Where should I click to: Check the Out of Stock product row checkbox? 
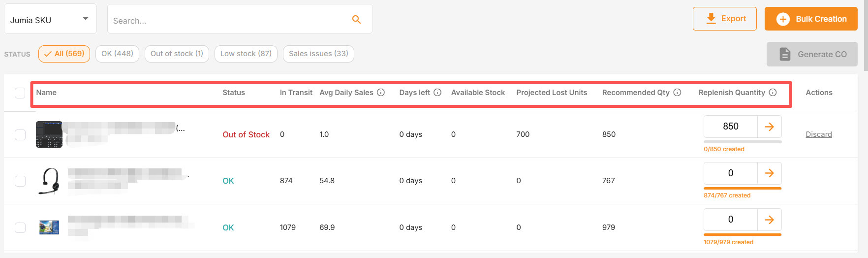click(20, 135)
